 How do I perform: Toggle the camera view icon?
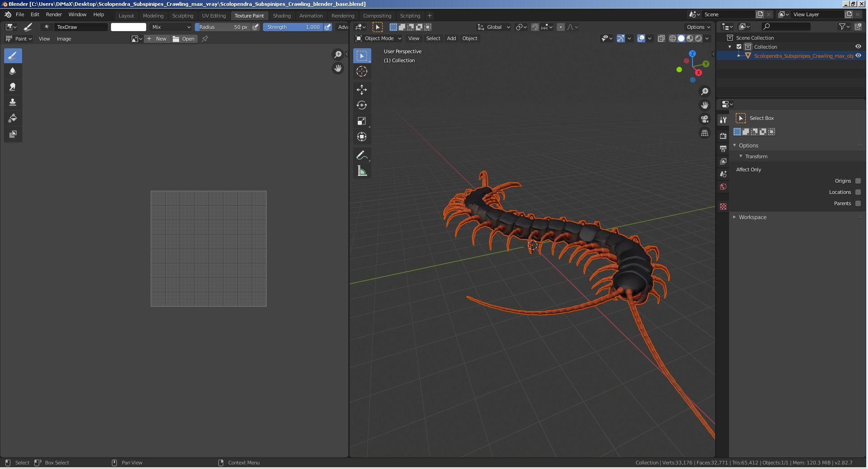704,119
